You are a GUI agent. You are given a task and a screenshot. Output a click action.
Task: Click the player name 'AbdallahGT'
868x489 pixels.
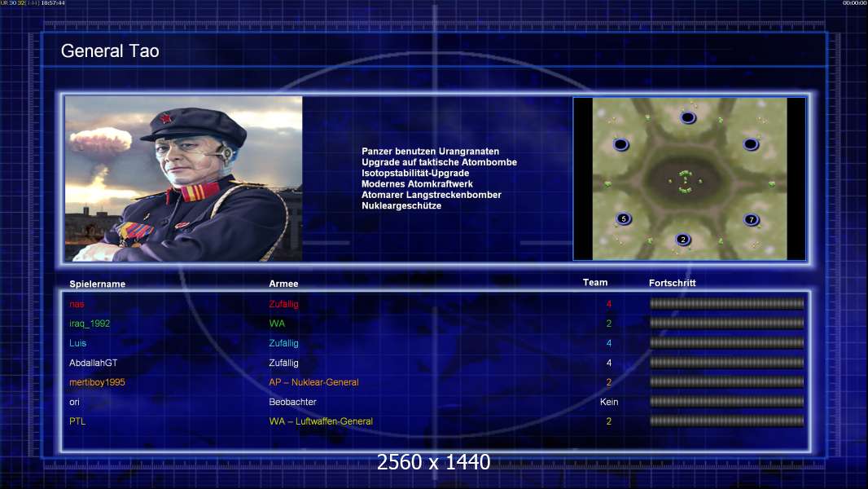click(93, 363)
